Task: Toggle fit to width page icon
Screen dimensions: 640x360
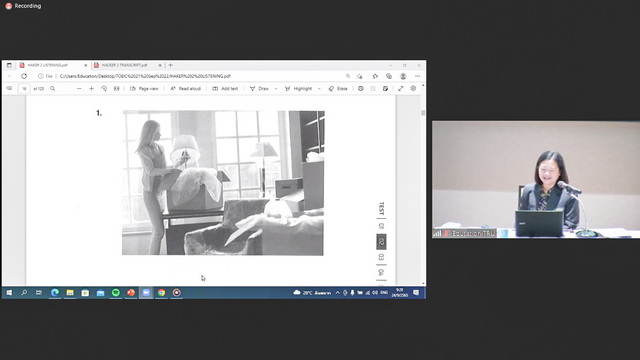Action: coord(116,89)
